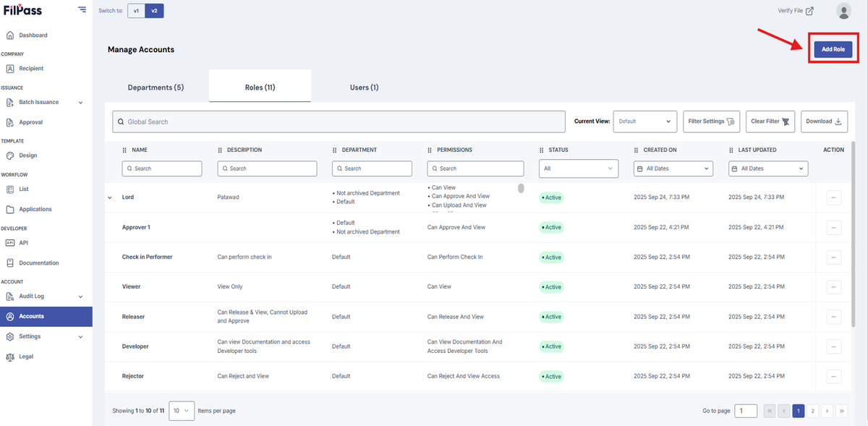The width and height of the screenshot is (868, 426).
Task: Click the Name column search field
Action: coord(162,168)
